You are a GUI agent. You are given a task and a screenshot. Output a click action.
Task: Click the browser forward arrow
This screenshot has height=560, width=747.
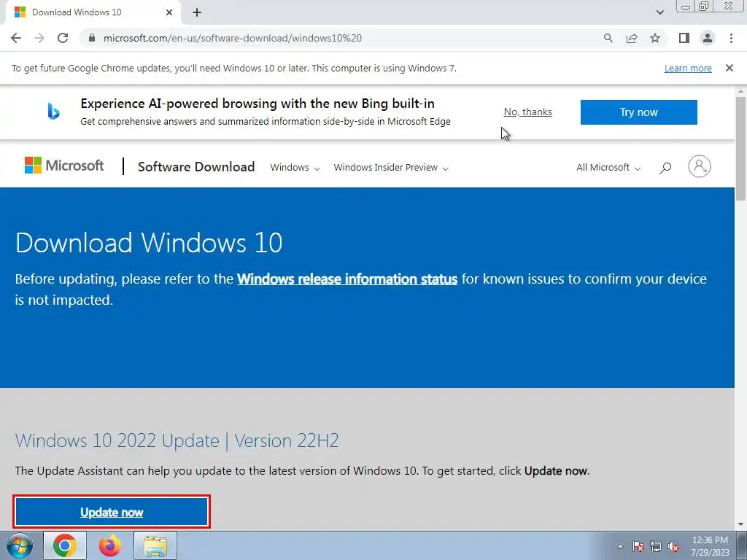(x=39, y=38)
